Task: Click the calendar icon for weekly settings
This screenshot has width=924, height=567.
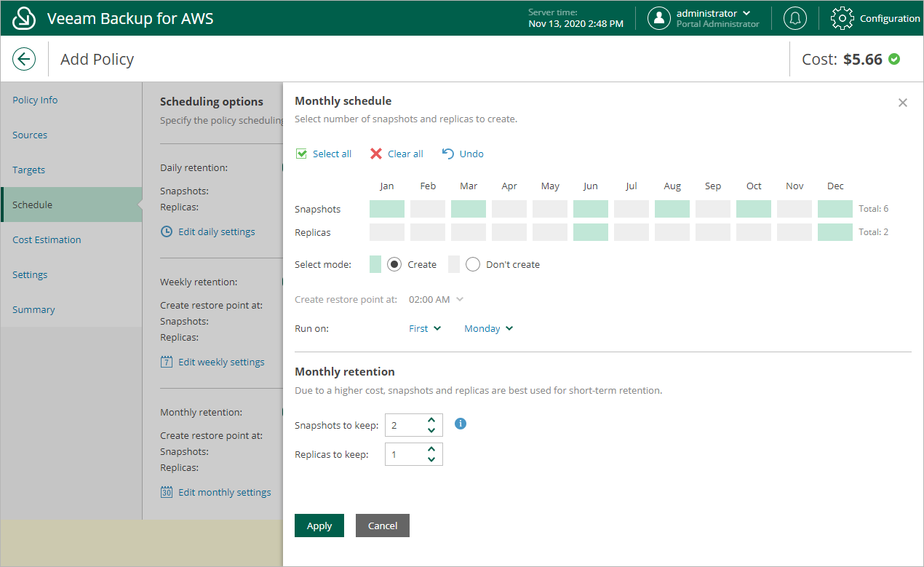Action: tap(167, 362)
